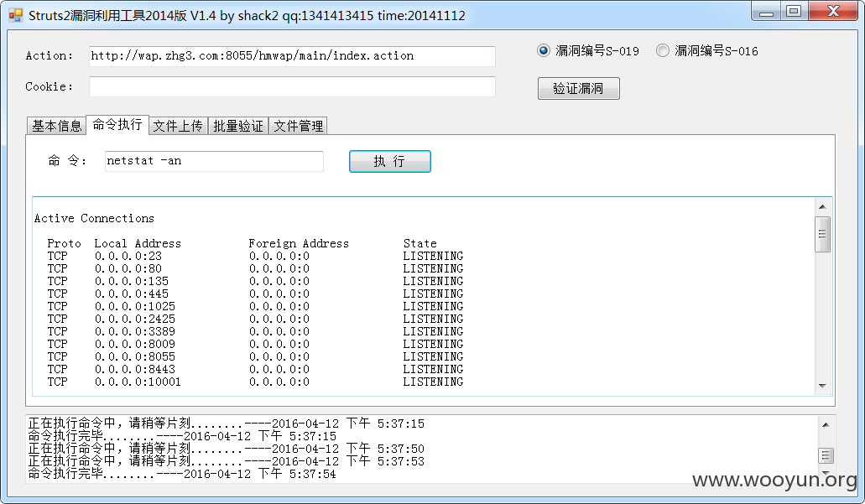Click the row with 0.0.0.0:1025
Image resolution: width=865 pixels, height=504 pixels.
pos(255,306)
